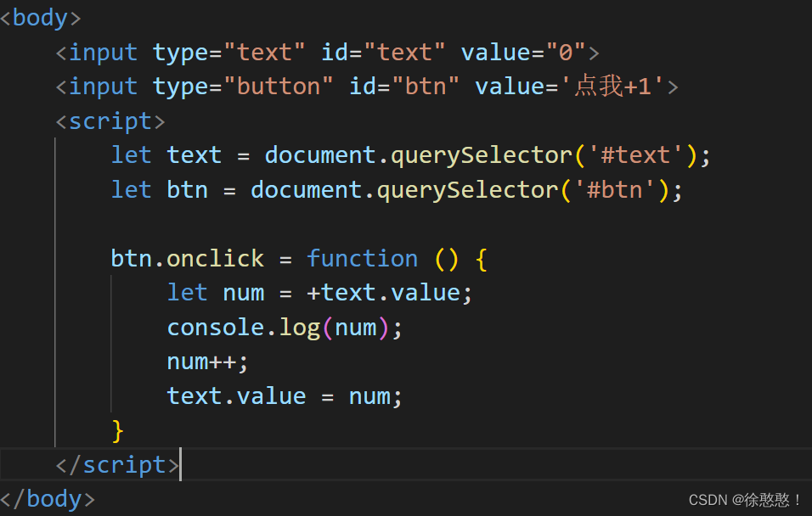Screen dimensions: 812x516
Task: Click value="0" attribute
Action: (523, 53)
